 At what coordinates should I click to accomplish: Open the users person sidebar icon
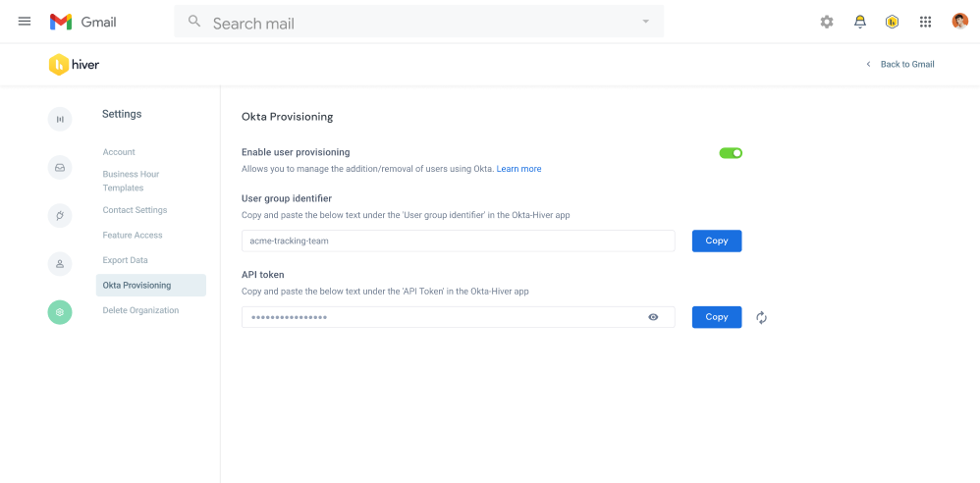tap(60, 264)
